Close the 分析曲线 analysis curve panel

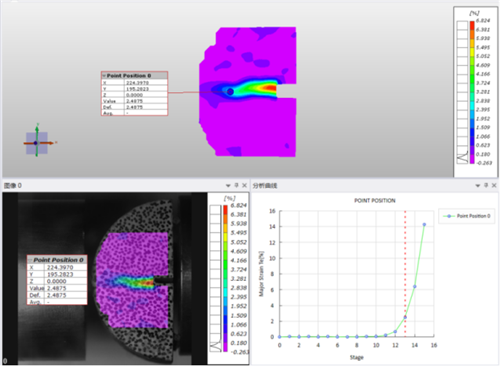pyautogui.click(x=494, y=185)
